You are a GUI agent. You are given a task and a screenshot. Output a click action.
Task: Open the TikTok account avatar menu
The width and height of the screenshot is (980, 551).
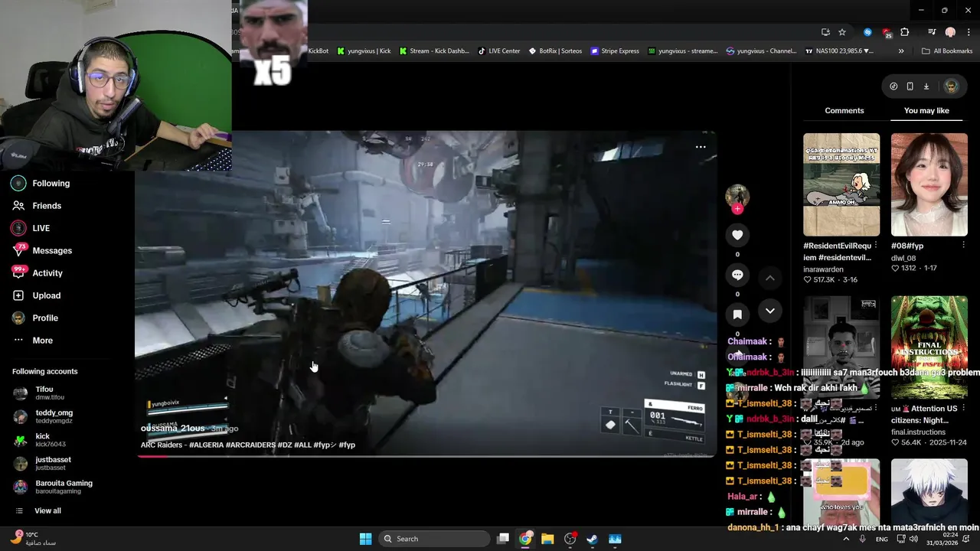coord(952,86)
